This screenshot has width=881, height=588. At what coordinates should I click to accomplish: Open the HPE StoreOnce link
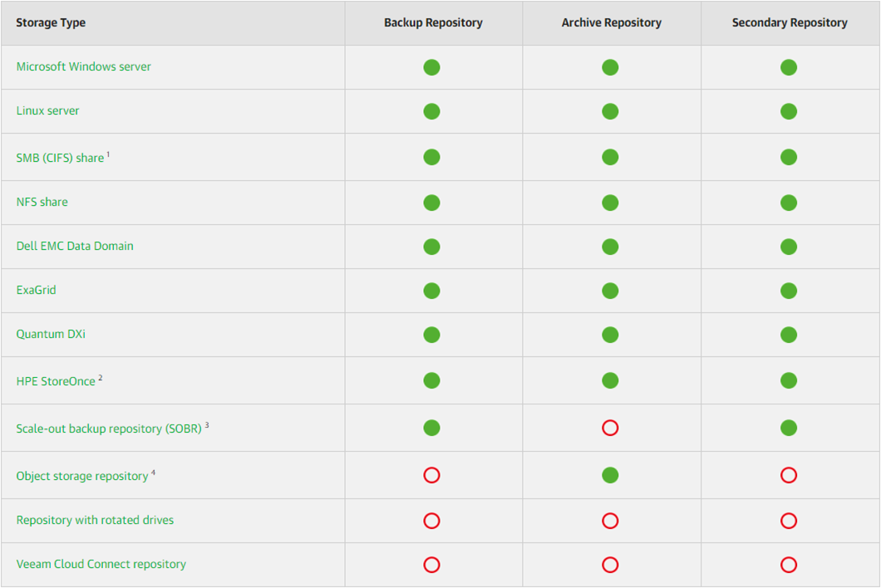coord(56,381)
